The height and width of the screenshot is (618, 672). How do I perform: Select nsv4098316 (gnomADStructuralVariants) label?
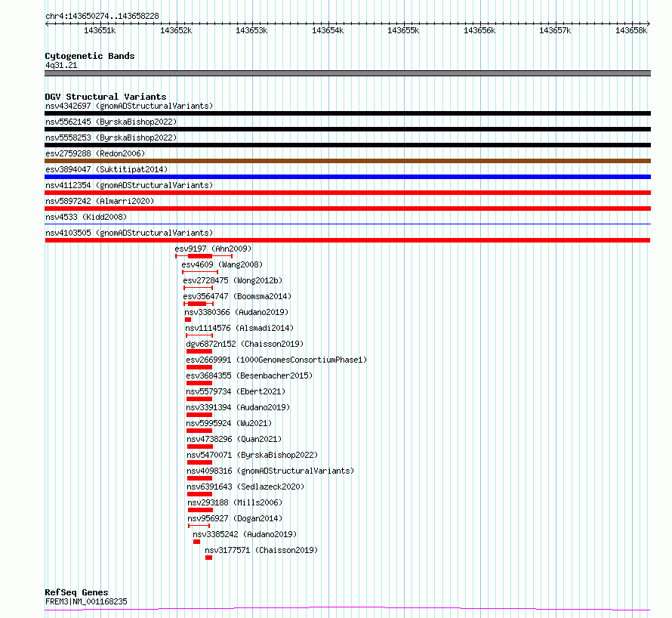270,471
